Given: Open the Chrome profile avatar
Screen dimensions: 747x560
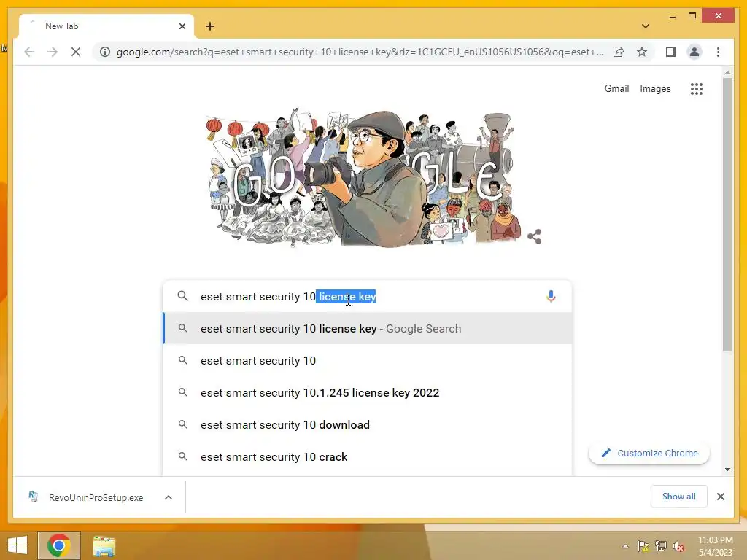Looking at the screenshot, I should pos(694,52).
